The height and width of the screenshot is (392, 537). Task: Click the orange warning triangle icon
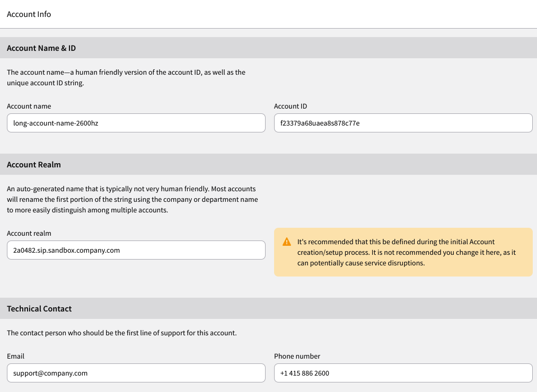click(x=287, y=242)
